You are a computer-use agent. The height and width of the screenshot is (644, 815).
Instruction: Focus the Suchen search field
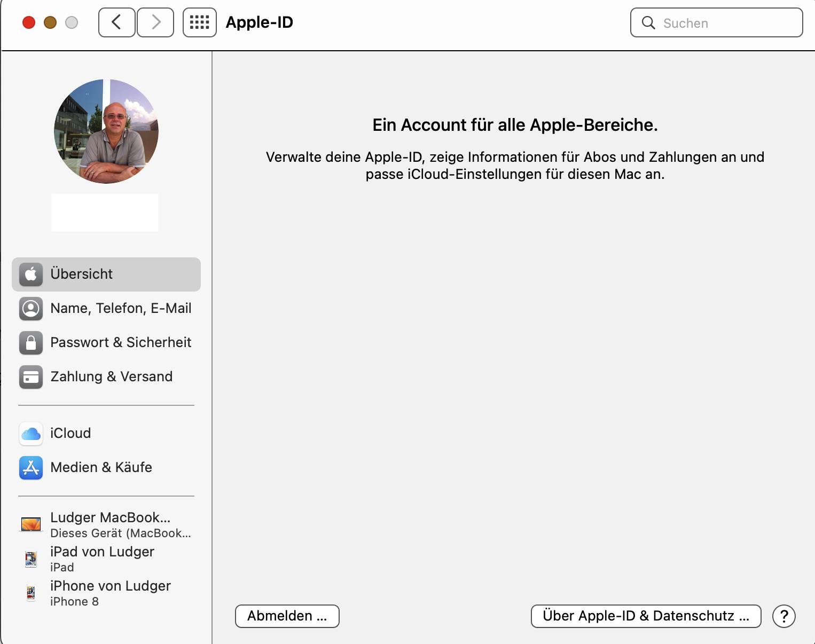click(717, 22)
